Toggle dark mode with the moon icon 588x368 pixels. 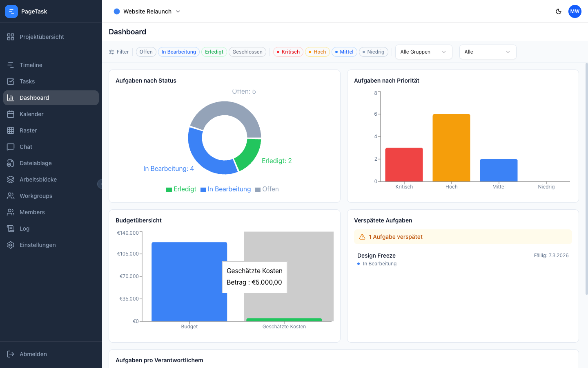click(x=559, y=11)
